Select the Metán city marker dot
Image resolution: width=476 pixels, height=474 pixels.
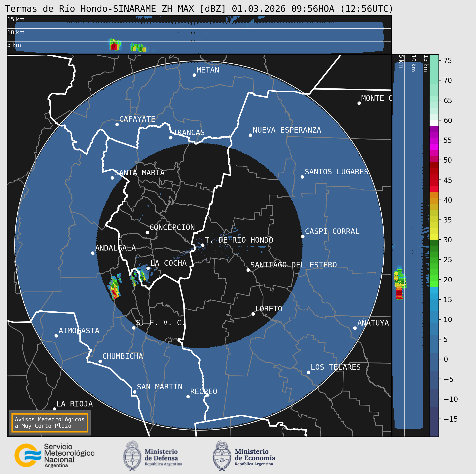(x=194, y=75)
